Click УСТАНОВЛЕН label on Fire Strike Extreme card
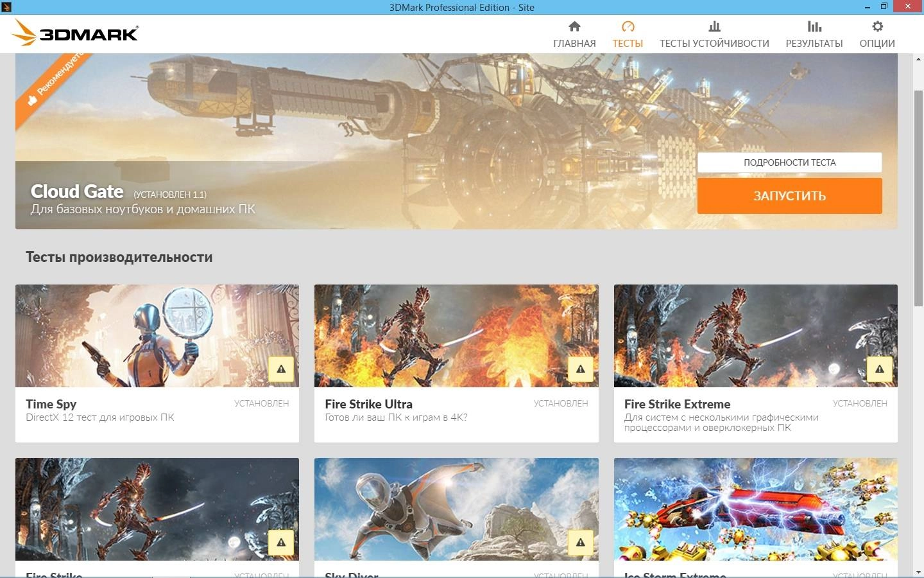Viewport: 924px width, 578px height. 860,403
